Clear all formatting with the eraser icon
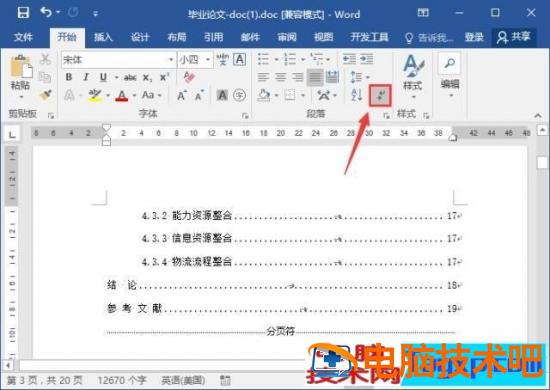The height and width of the screenshot is (390, 550). tap(189, 78)
